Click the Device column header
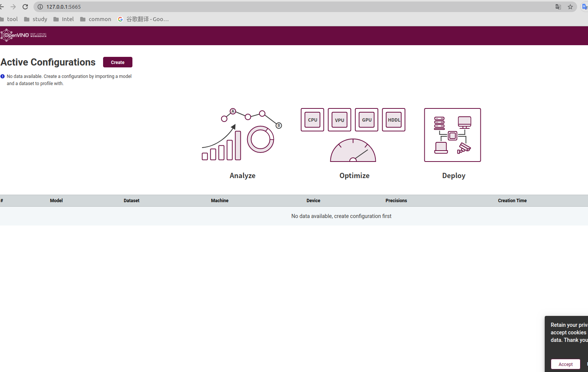This screenshot has width=588, height=372. [313, 201]
